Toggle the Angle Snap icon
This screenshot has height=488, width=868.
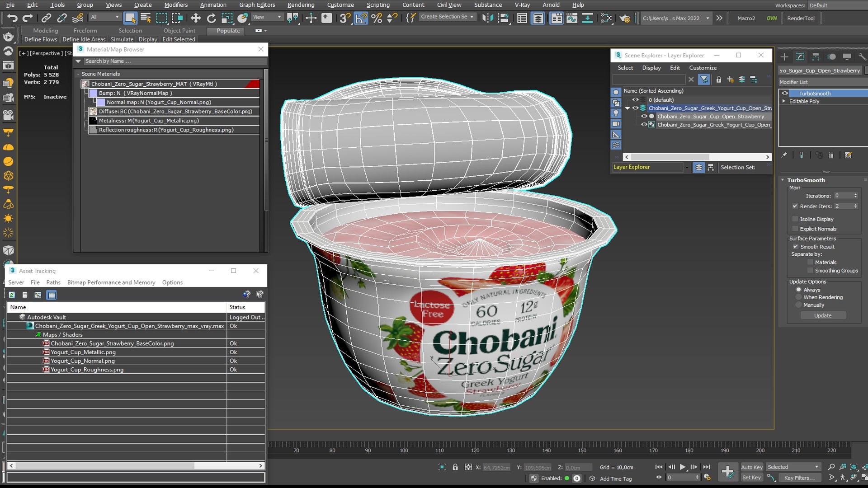[x=361, y=18]
